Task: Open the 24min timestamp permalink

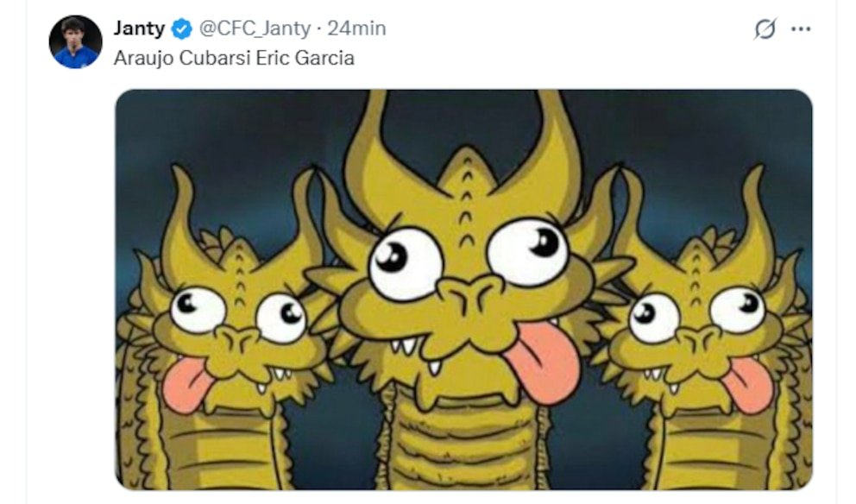Action: coord(356,28)
